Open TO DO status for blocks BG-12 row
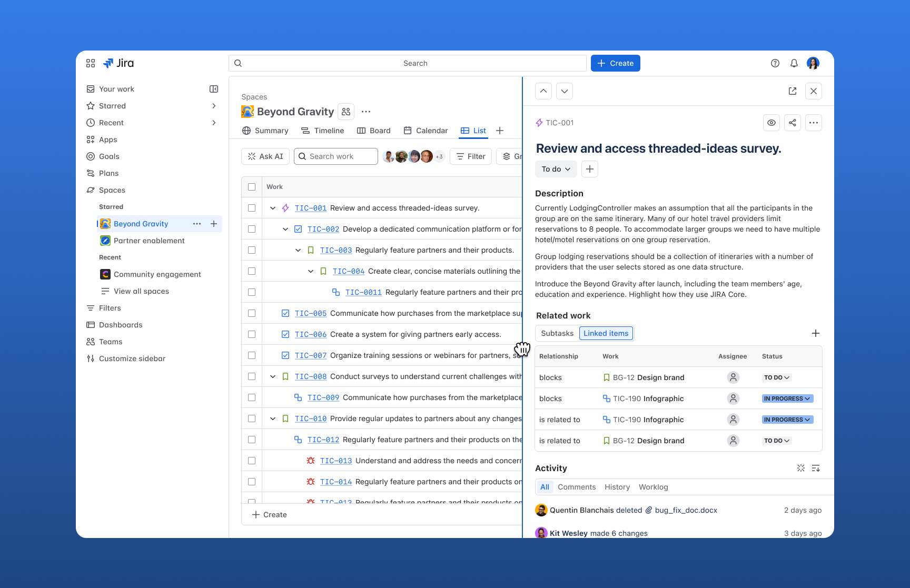This screenshot has height=588, width=910. tap(777, 377)
